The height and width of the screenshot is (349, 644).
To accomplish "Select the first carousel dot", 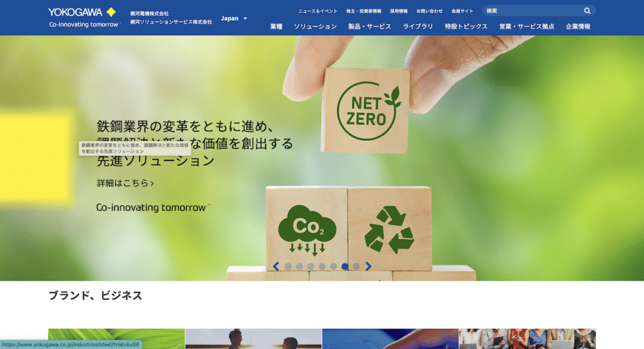I will pyautogui.click(x=288, y=267).
